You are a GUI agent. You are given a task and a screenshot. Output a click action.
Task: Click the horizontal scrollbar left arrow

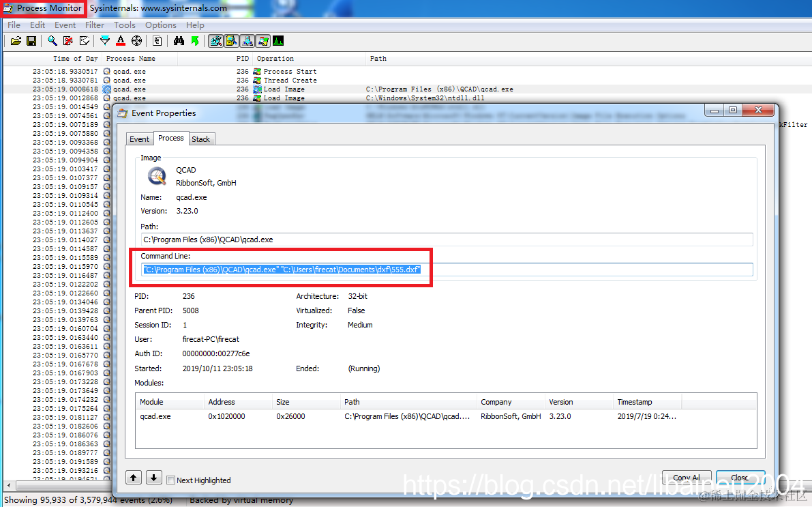click(9, 485)
